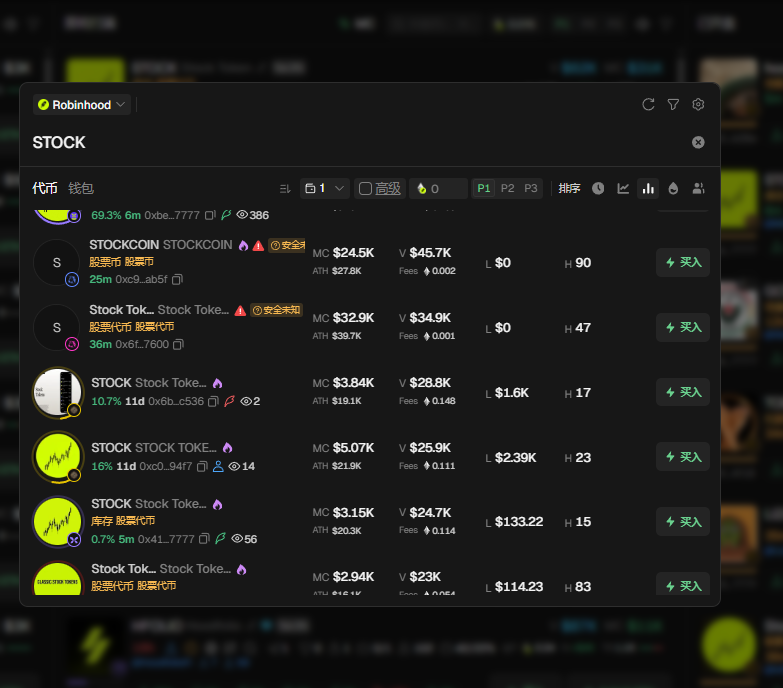Screen dimensions: 783x688
Task: Copy STOCKCOIN address 0xc9...ab5f
Action: tap(177, 280)
